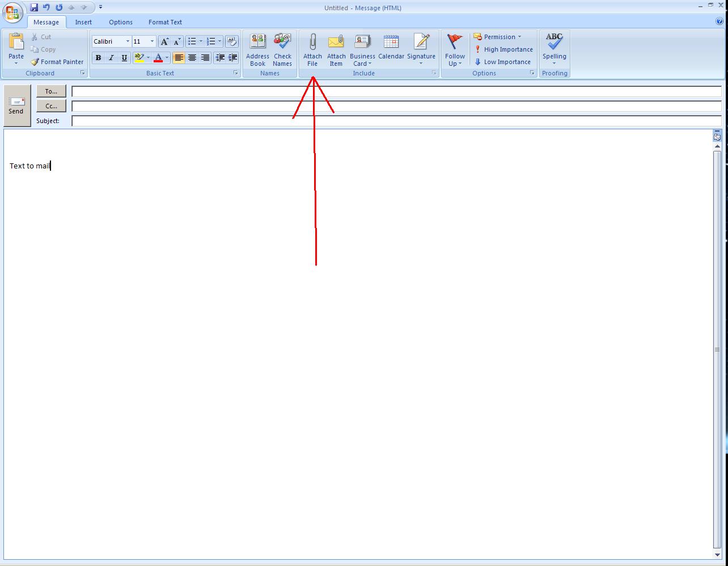Expand font color dropdown arrow
Screen dimensions: 728x566
[x=167, y=58]
